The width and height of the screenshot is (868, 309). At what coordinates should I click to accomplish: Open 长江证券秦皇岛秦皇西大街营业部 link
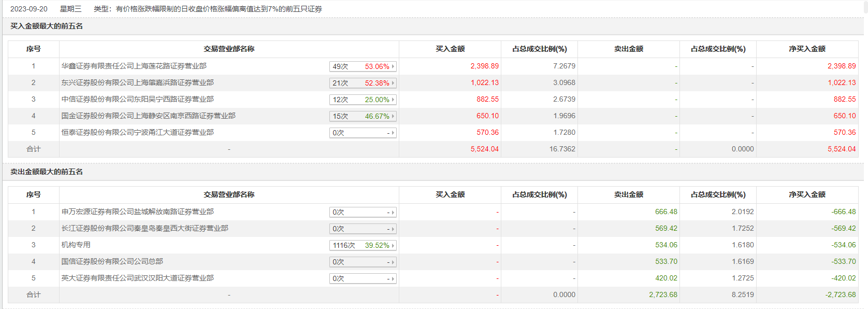coord(144,228)
